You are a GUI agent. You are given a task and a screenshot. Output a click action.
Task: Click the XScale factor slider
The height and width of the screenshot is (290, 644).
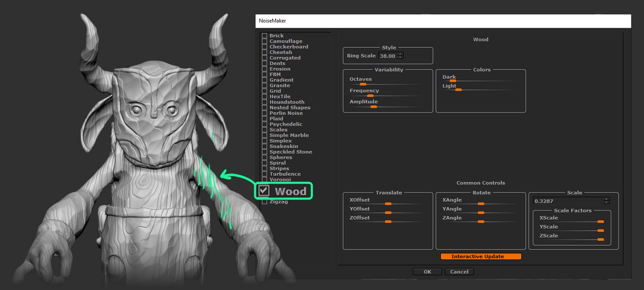click(600, 222)
